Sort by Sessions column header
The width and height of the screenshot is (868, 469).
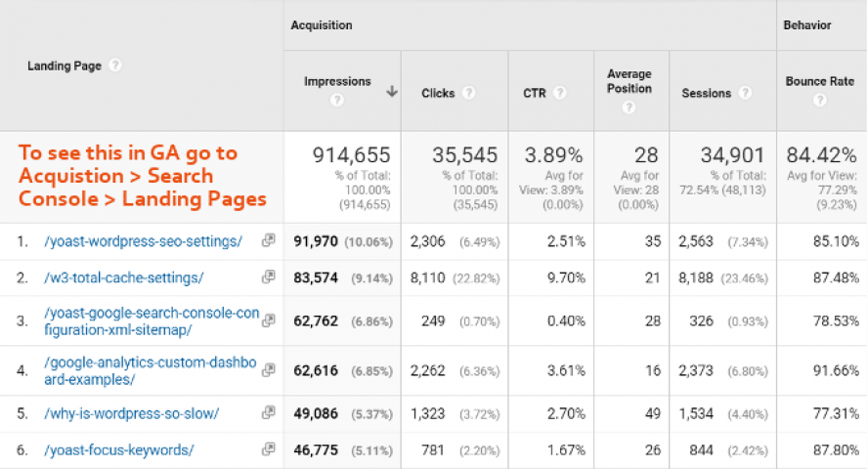click(707, 93)
